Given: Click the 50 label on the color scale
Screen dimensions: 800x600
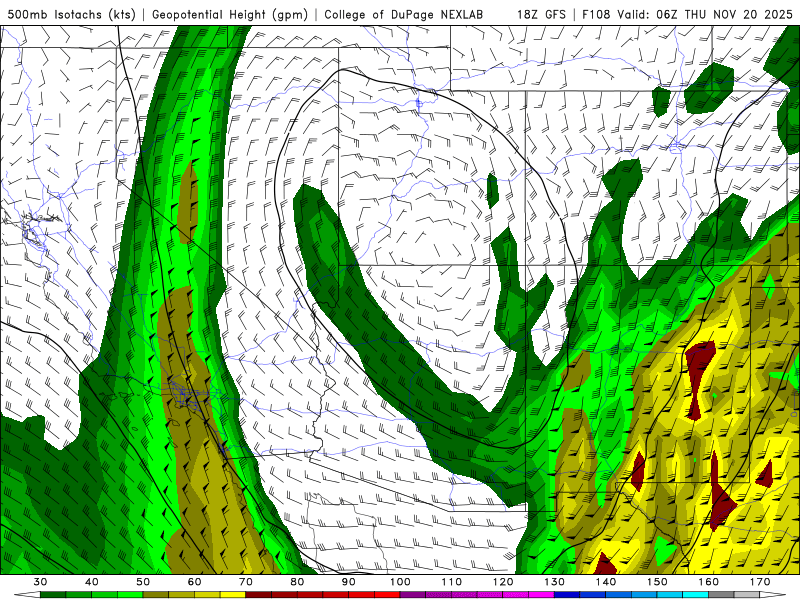Looking at the screenshot, I should (x=143, y=582).
